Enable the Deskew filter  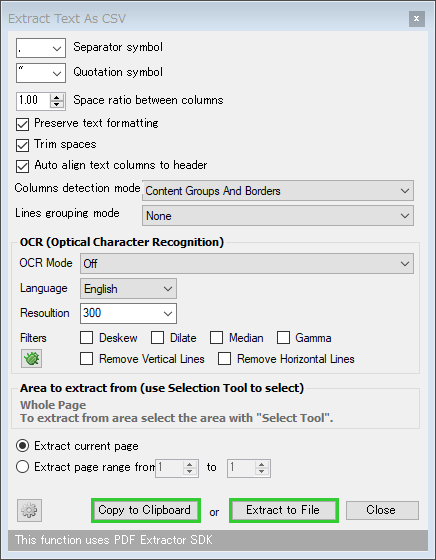tap(86, 338)
